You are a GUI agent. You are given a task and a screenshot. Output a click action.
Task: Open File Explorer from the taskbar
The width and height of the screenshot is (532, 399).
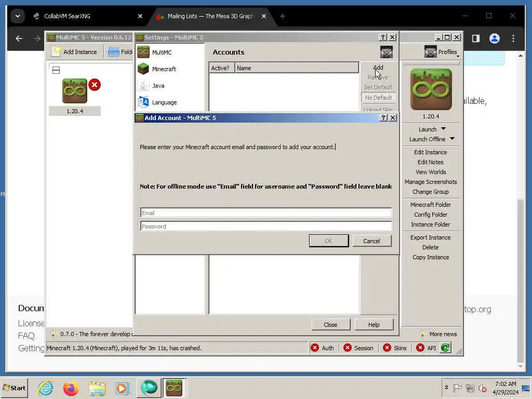[x=97, y=388]
